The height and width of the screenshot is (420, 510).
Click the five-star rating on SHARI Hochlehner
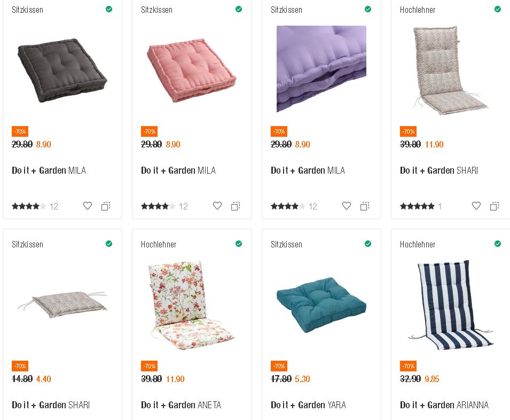click(x=417, y=206)
